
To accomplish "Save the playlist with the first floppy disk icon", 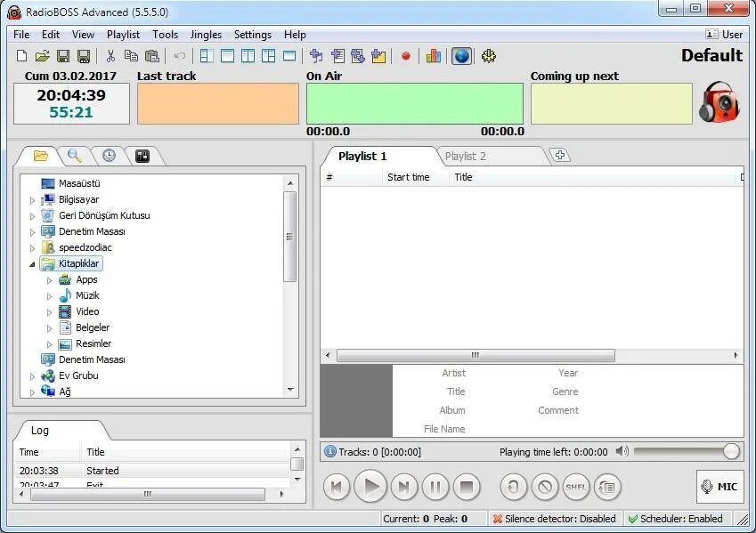I will (63, 56).
